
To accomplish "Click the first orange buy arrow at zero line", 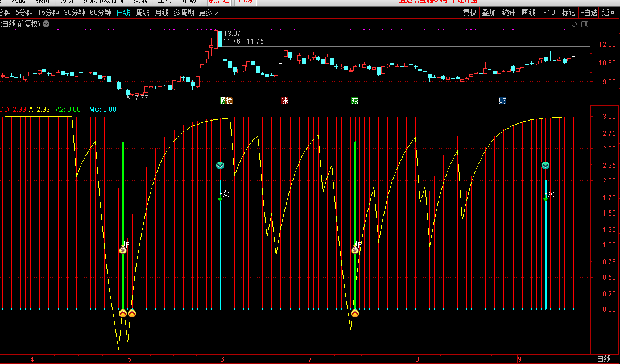I will [123, 313].
